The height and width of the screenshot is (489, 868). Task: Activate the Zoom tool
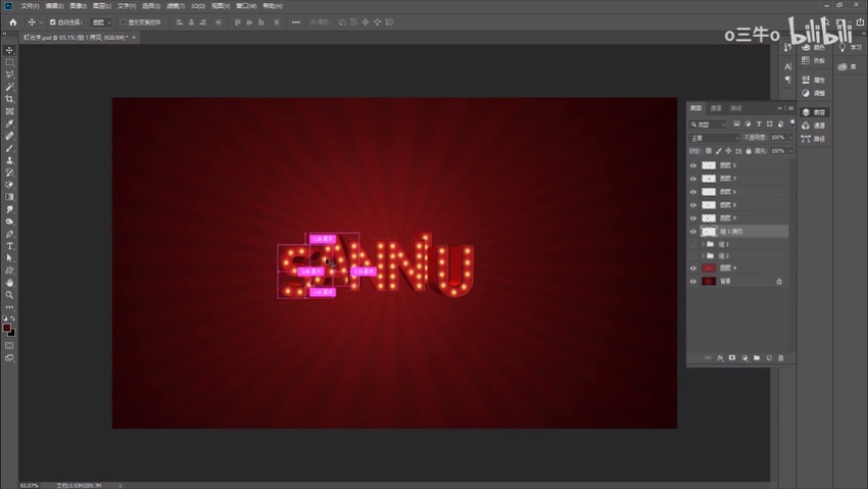pos(10,294)
